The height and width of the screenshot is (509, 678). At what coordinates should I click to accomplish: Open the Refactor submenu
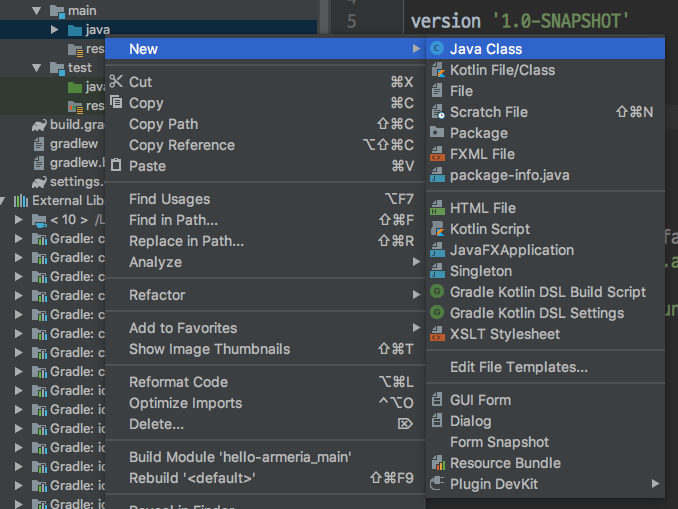(157, 295)
